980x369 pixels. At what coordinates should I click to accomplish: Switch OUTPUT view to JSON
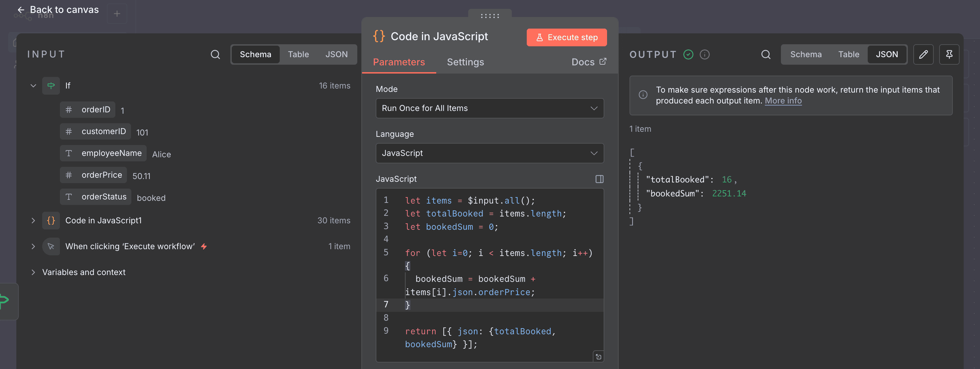click(x=887, y=54)
